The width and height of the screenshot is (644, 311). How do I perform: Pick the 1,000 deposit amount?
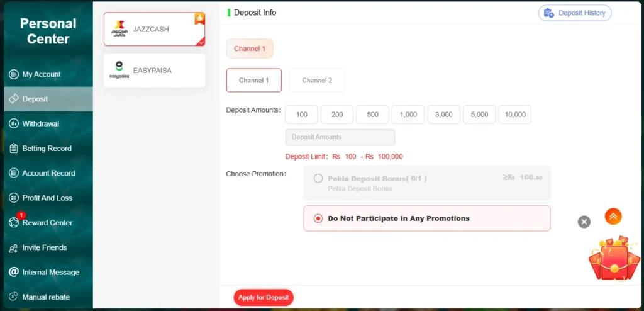408,115
